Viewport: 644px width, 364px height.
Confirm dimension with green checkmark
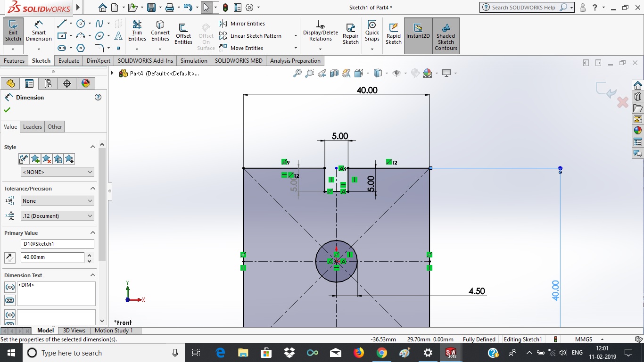7,110
